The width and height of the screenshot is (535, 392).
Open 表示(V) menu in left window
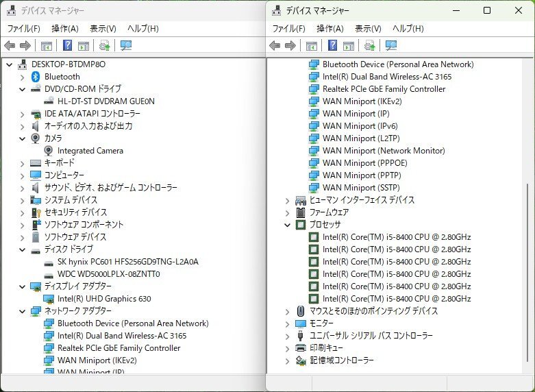pyautogui.click(x=103, y=28)
